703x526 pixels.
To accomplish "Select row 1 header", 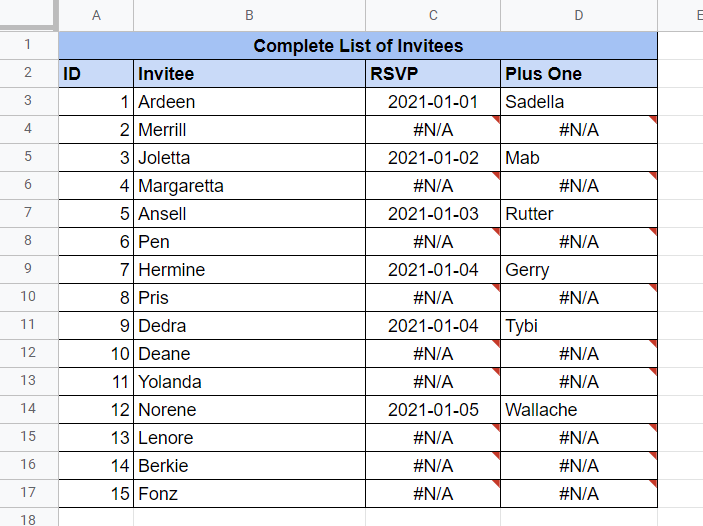I will point(28,45).
